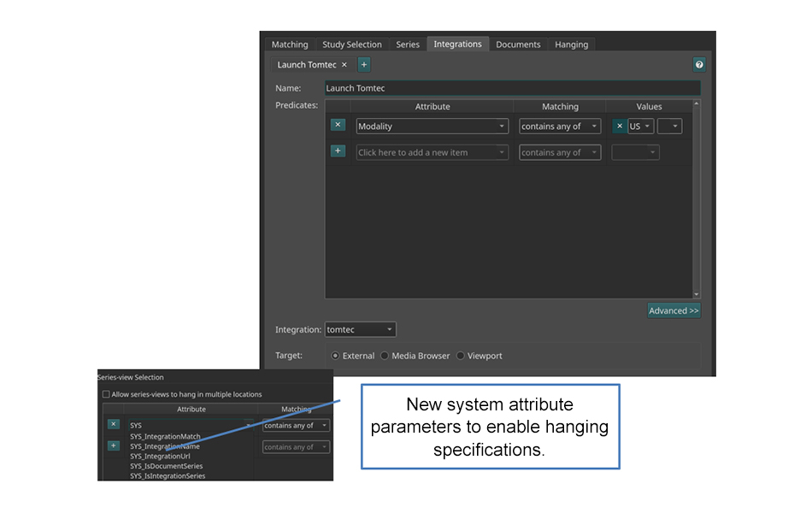Open the Click here to add a new item dropdown
Viewport: 812px width, 513px height.
(x=432, y=152)
